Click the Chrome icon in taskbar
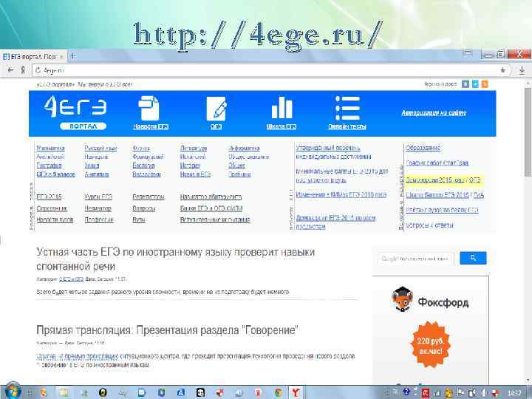The width and height of the screenshot is (532, 399). (279, 392)
